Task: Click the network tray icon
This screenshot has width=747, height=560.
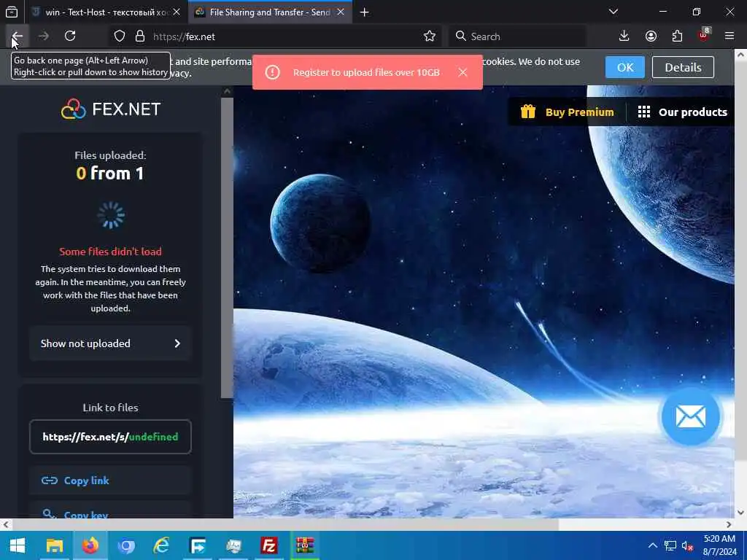Action: click(x=670, y=545)
